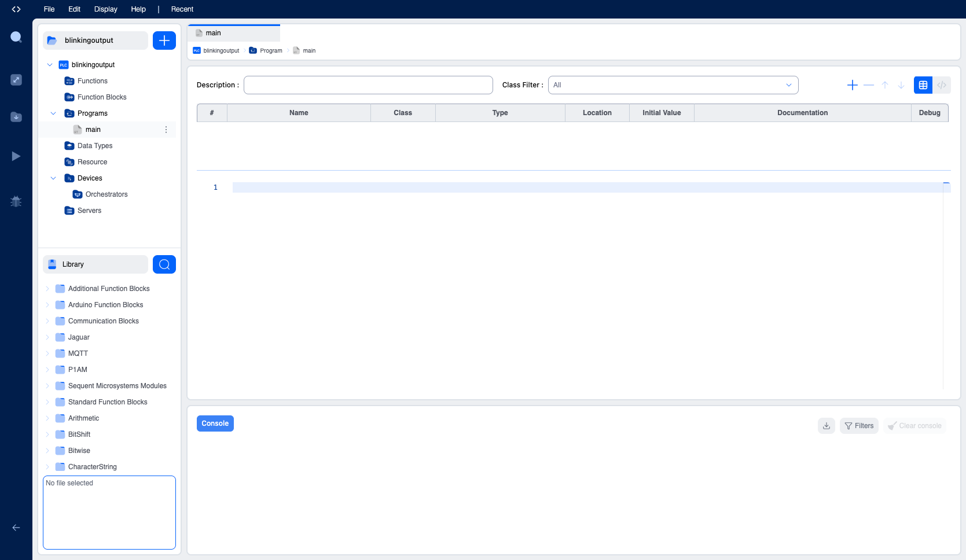Open the Help menu
This screenshot has width=966, height=560.
point(138,9)
